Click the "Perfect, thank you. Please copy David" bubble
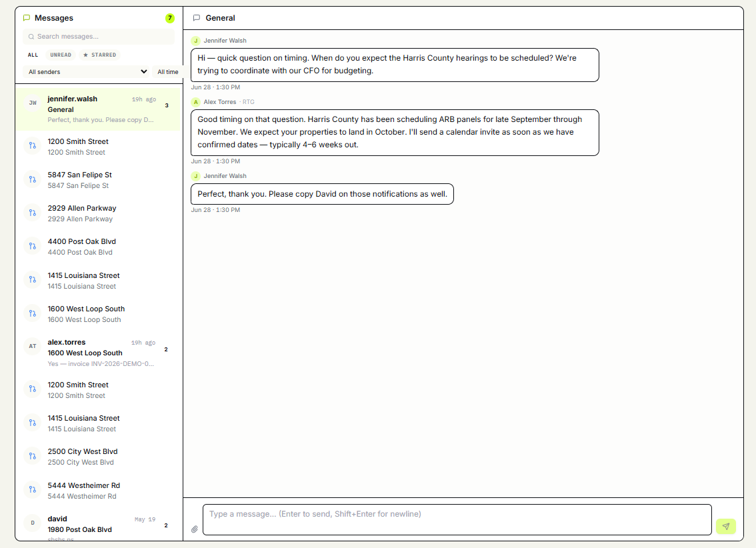Image resolution: width=756 pixels, height=548 pixels. click(x=322, y=194)
